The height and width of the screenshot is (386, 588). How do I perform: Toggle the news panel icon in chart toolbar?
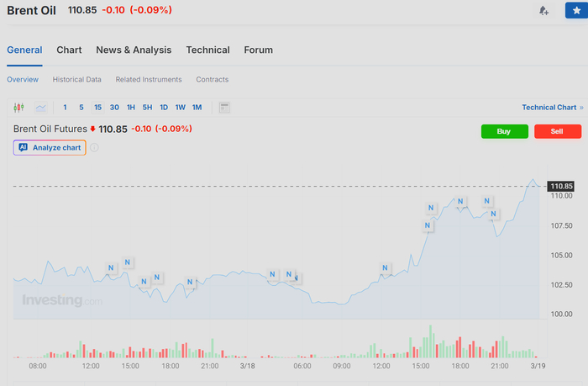224,108
